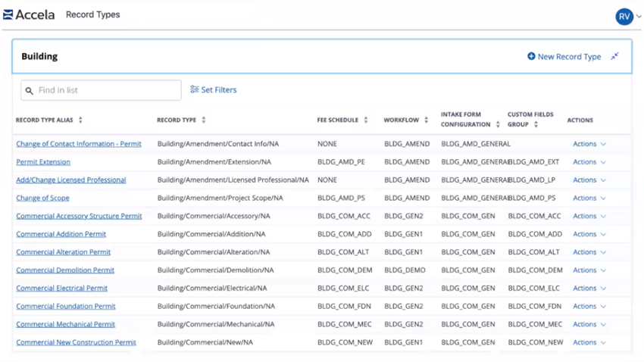
Task: Sort by Custom Fields Group column
Action: 536,124
